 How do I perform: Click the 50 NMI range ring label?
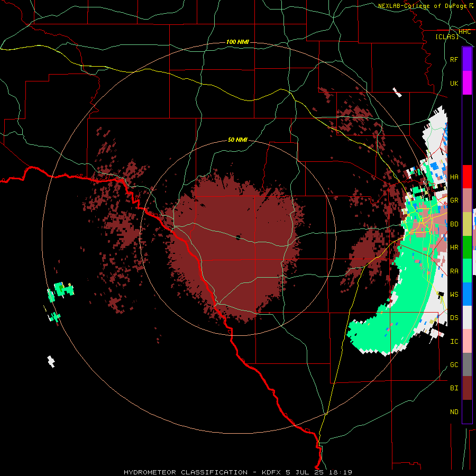pyautogui.click(x=237, y=140)
